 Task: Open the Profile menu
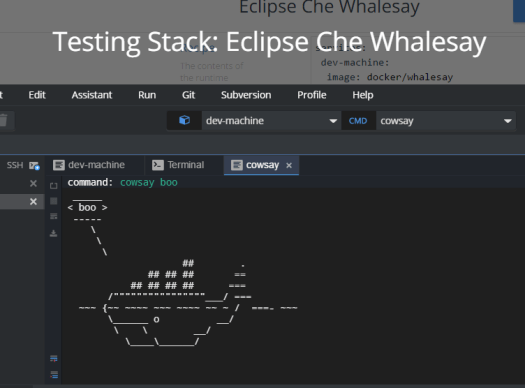pyautogui.click(x=312, y=95)
